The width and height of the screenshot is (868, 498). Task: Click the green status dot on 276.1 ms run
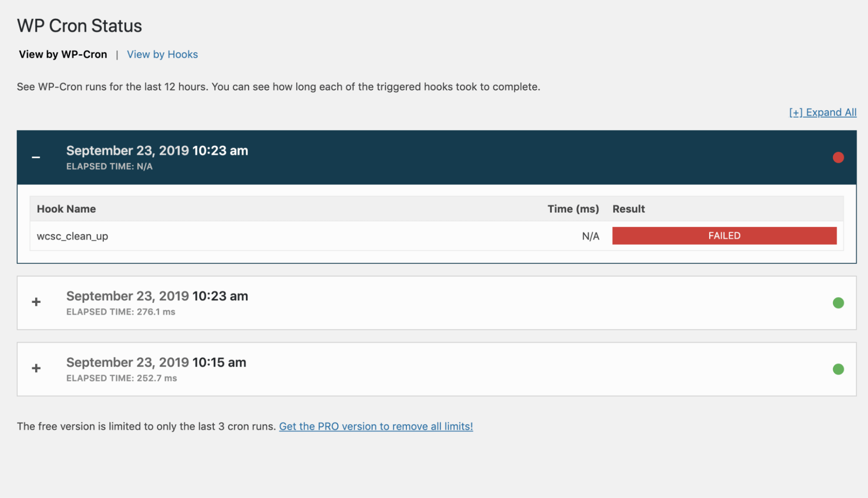(838, 303)
